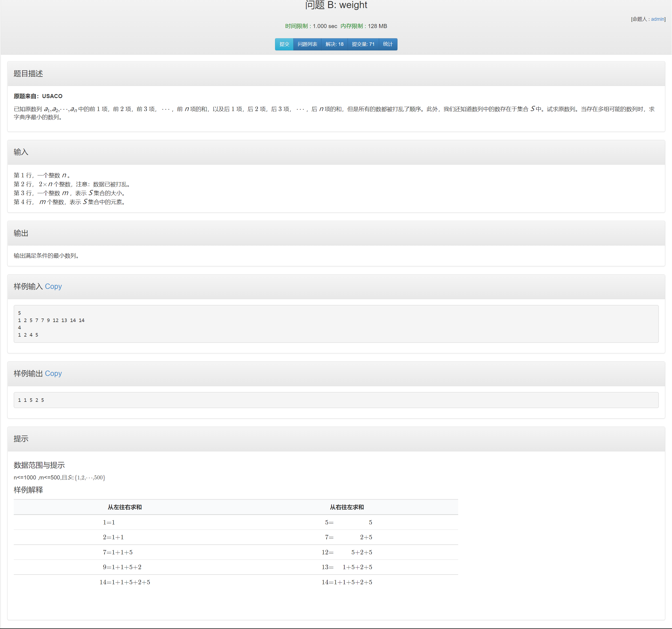Click the 提交量: 71 button
Viewport: 672px width, 629px height.
click(363, 44)
